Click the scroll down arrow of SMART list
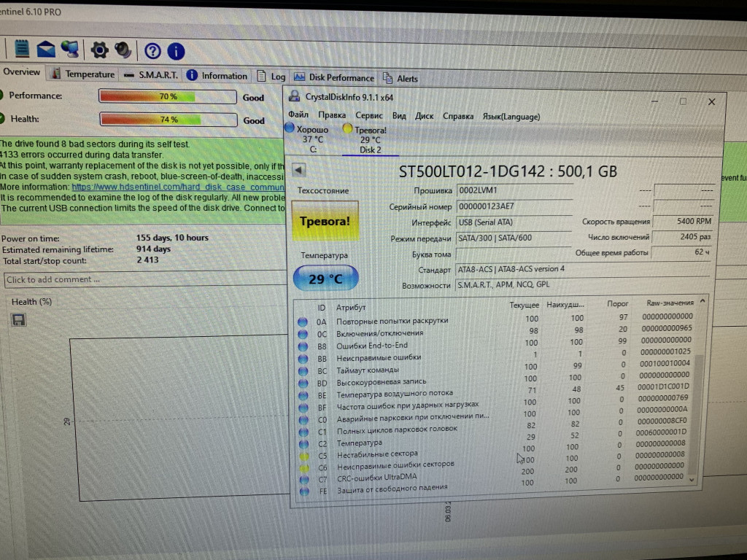This screenshot has height=560, width=747. click(692, 480)
